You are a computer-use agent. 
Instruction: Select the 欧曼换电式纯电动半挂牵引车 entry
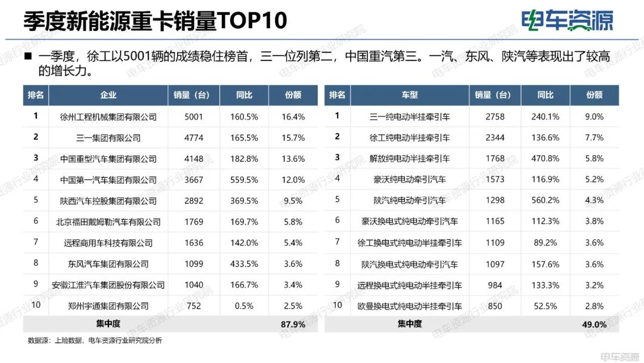click(409, 306)
